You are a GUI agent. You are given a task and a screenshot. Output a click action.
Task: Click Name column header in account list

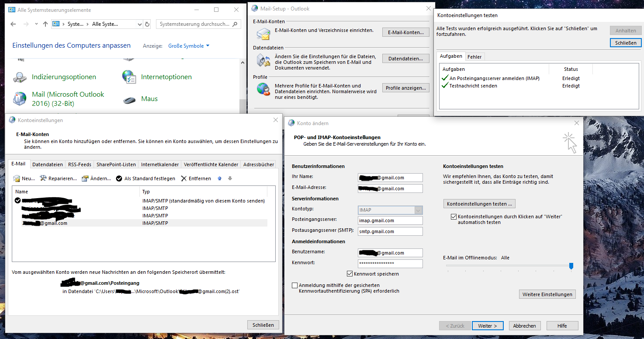click(76, 192)
